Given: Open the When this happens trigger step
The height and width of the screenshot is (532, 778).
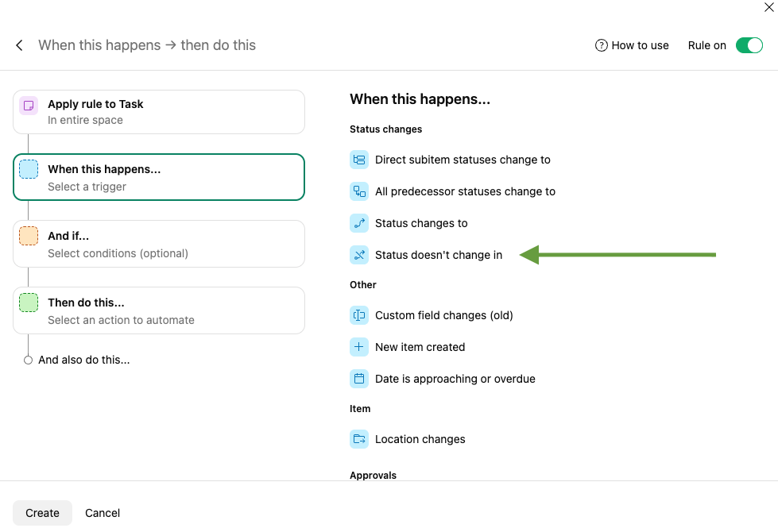Looking at the screenshot, I should click(159, 177).
